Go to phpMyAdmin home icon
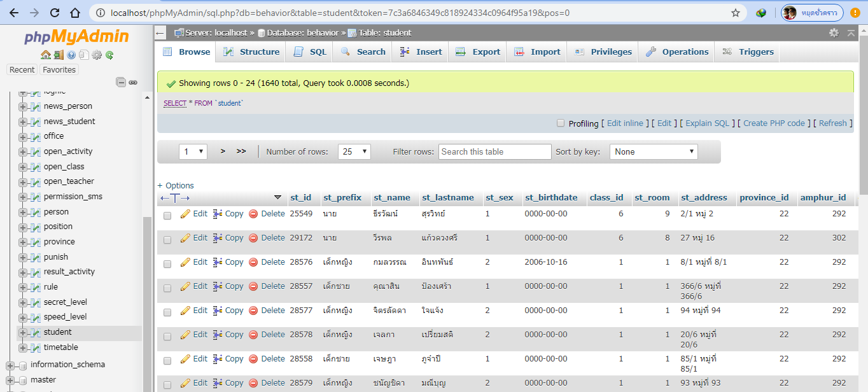The width and height of the screenshot is (868, 392). tap(45, 55)
